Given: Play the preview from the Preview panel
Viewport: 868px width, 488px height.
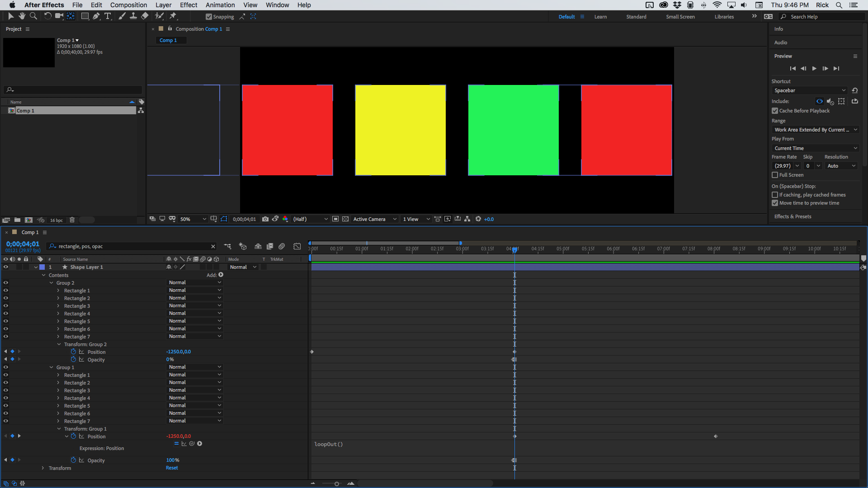Looking at the screenshot, I should click(814, 68).
